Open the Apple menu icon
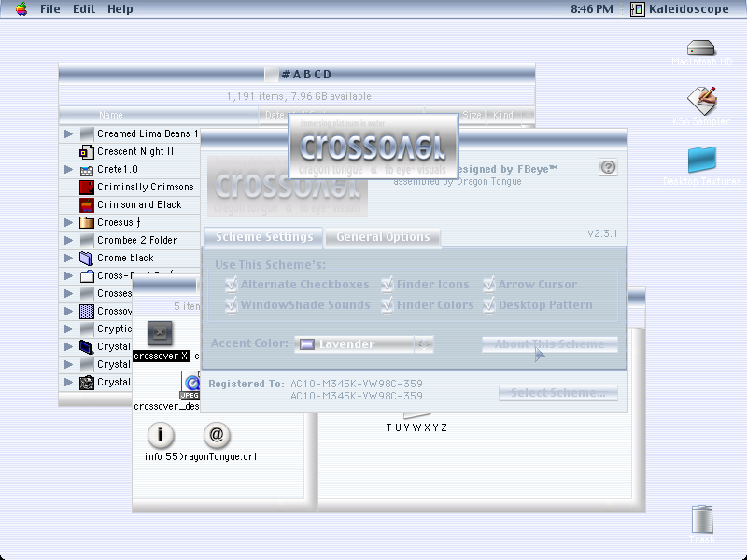747x560 pixels. pyautogui.click(x=21, y=8)
